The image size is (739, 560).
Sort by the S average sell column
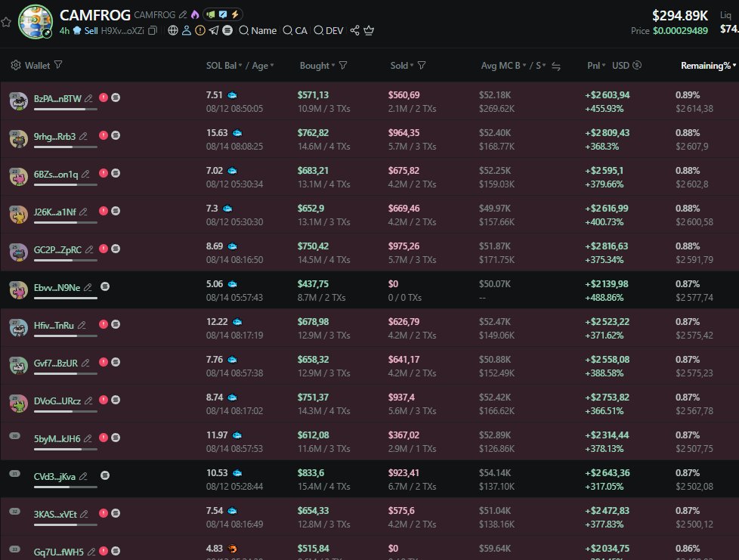pos(540,66)
